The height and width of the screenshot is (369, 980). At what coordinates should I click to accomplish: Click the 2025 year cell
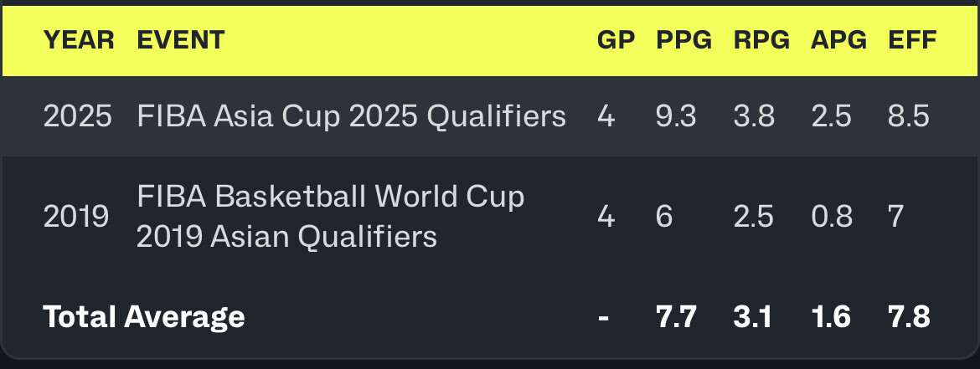[77, 116]
